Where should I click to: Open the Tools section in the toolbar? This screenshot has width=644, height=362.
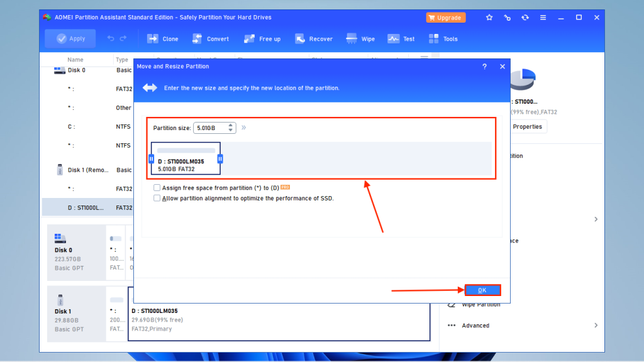443,38
